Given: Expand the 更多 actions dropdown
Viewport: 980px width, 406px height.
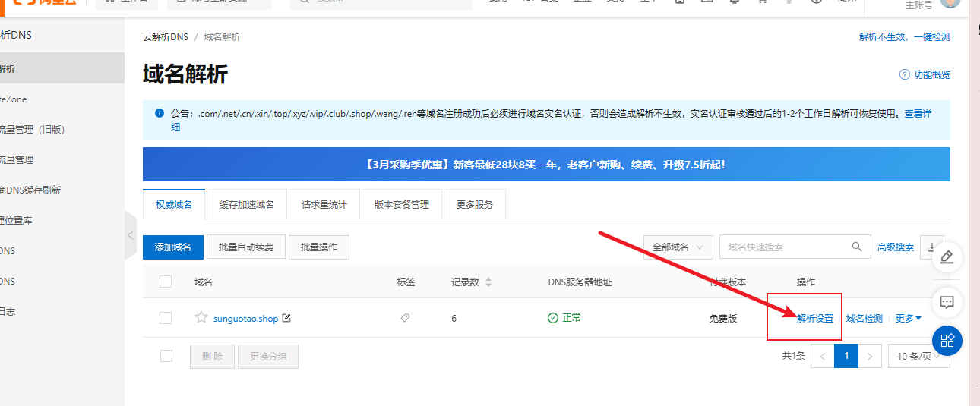Looking at the screenshot, I should (x=908, y=319).
